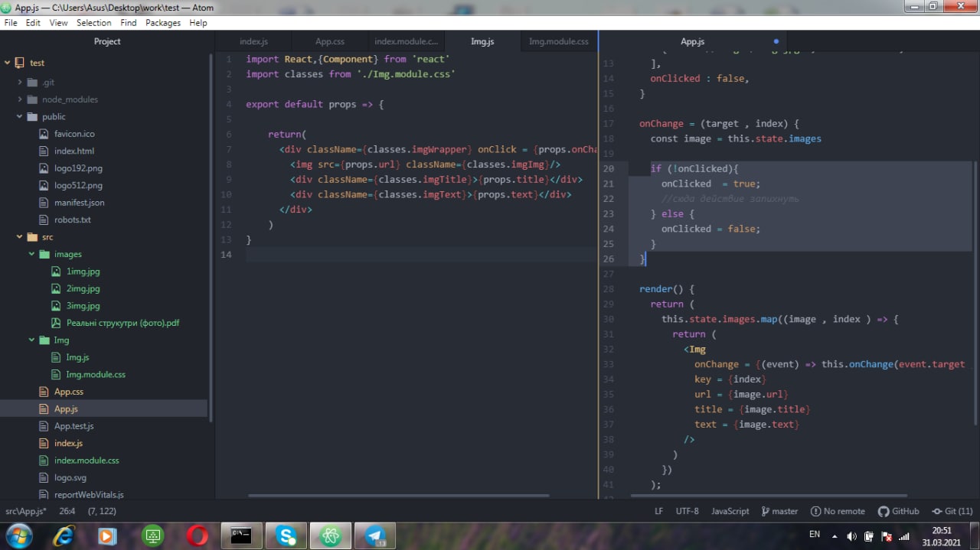
Task: Open the Opera browser taskbar icon
Action: 197,536
